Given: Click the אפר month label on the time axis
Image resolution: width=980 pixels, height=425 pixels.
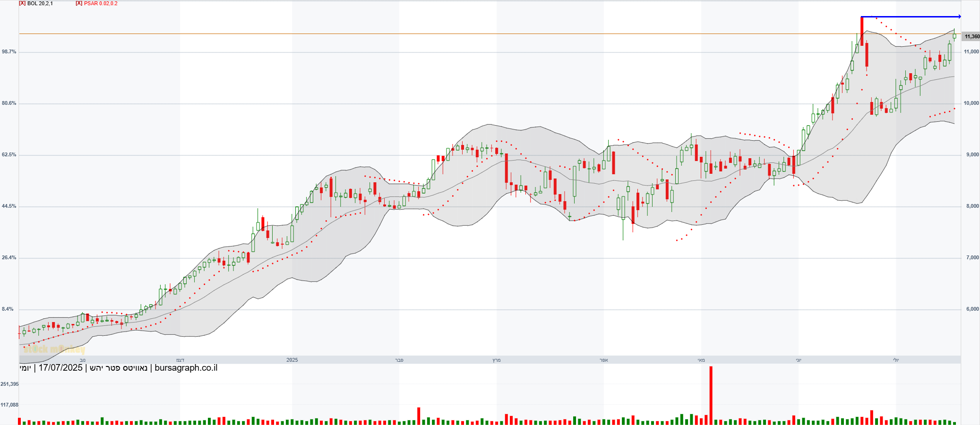Looking at the screenshot, I should click(603, 360).
